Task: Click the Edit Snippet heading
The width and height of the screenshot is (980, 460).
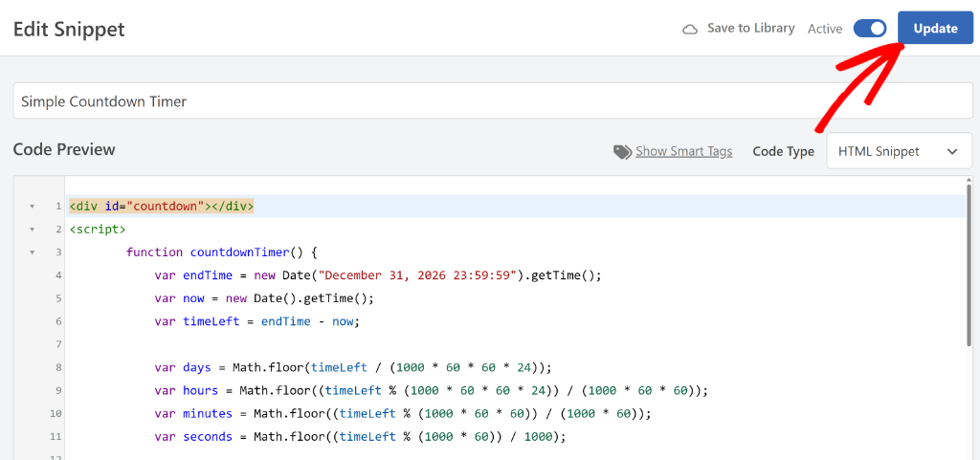Action: click(69, 30)
